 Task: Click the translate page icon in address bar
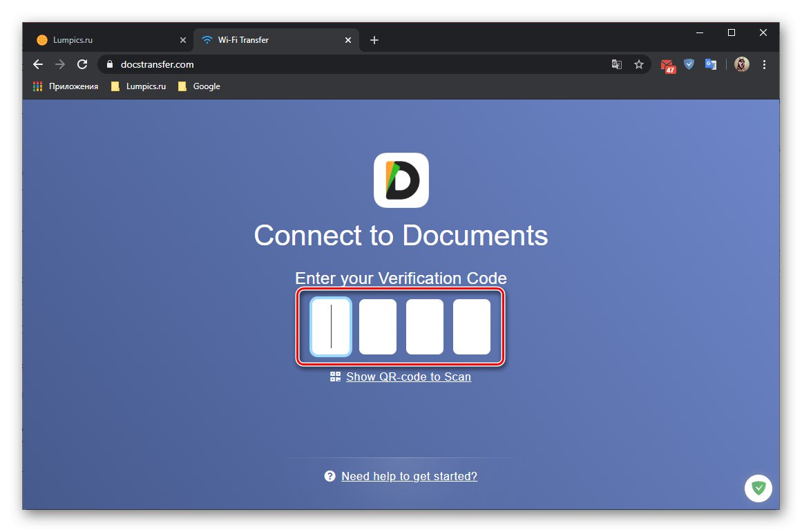coord(617,64)
